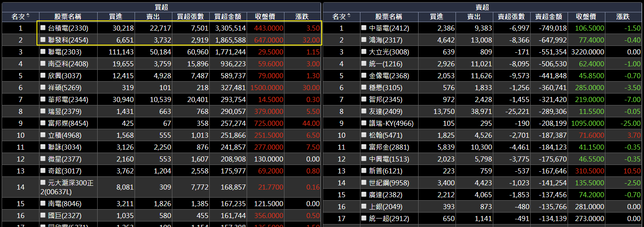Screen dimensions: 644x227
Task: Tick checkbox for 聯電(2303)
Action: coord(43,51)
